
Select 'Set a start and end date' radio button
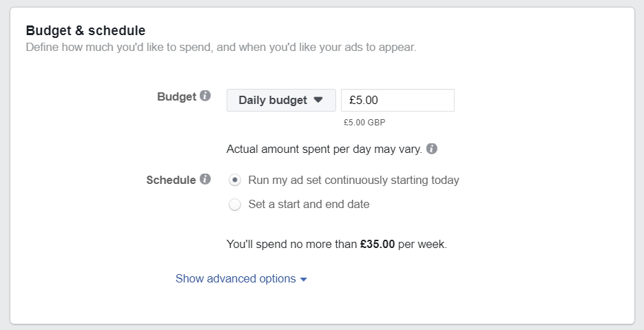click(x=234, y=204)
